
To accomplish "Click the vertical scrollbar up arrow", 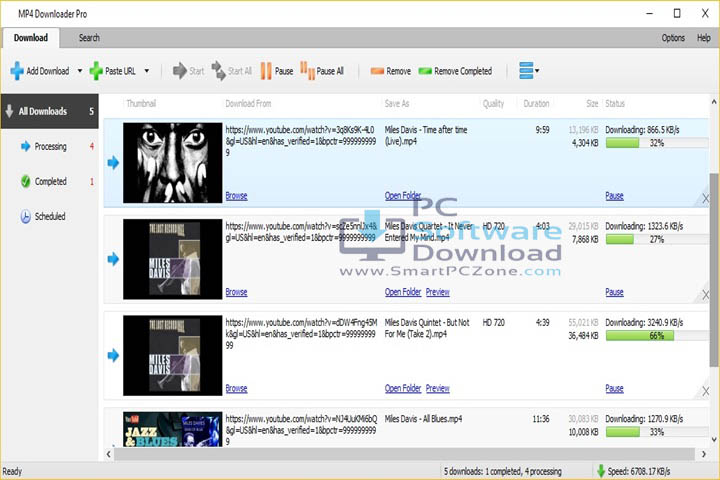I will pyautogui.click(x=714, y=102).
